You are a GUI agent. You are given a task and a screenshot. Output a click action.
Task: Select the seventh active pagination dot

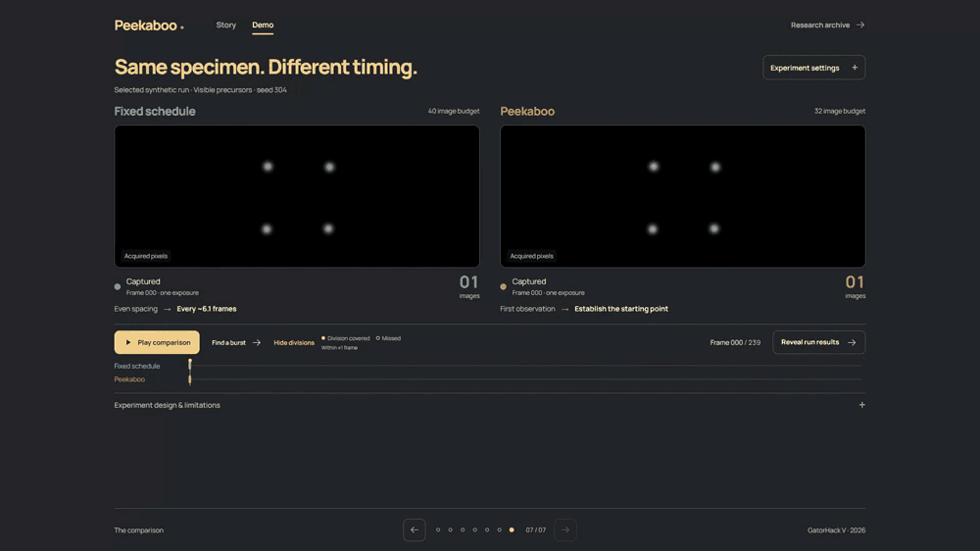(512, 529)
